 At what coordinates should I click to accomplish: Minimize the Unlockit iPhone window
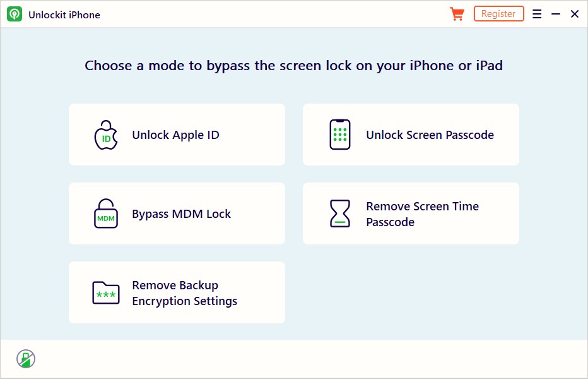[556, 14]
